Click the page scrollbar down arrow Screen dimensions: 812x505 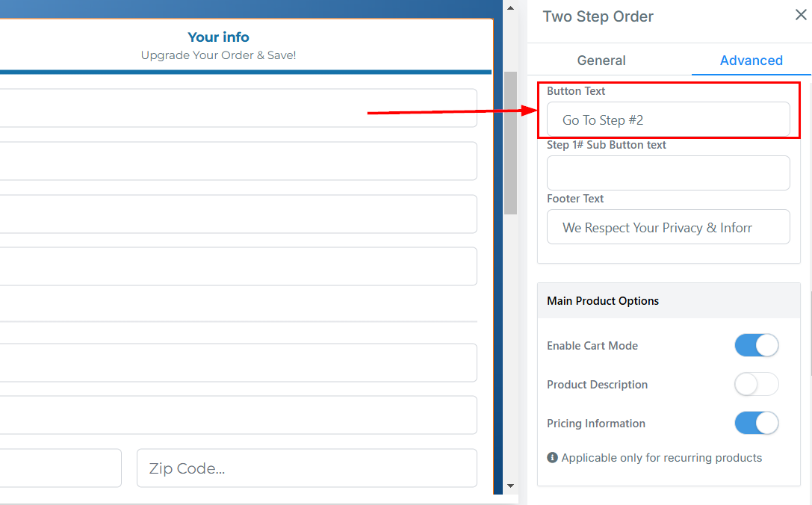click(x=510, y=486)
